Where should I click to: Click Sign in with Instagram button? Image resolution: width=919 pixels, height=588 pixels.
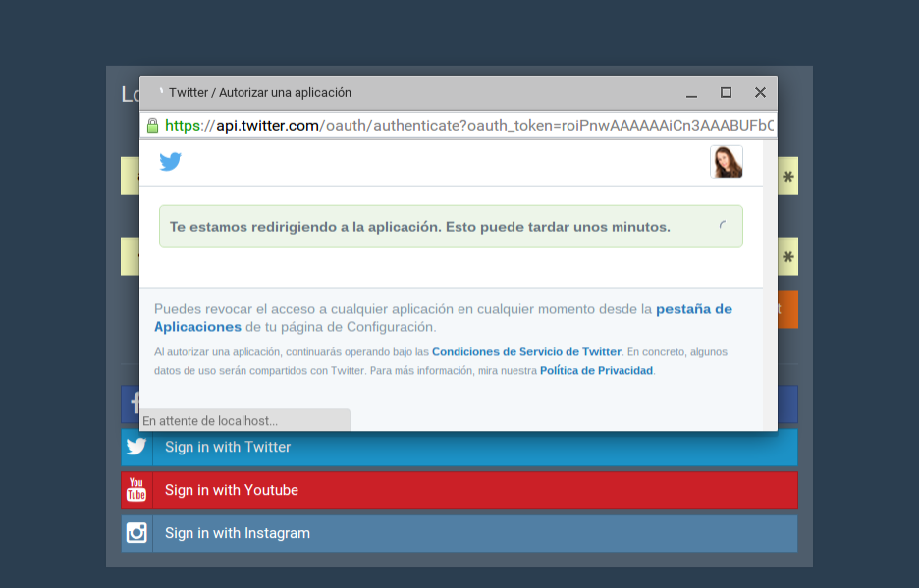tap(459, 533)
